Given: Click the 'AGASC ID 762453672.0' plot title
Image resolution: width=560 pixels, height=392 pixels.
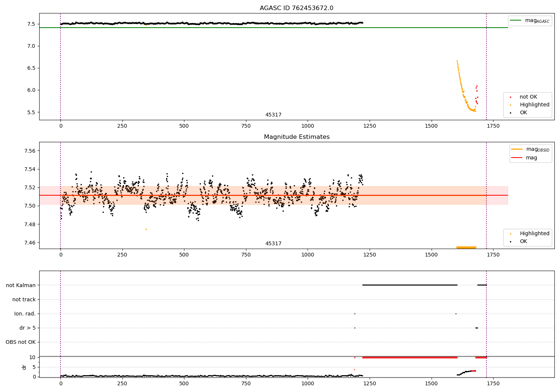Looking at the screenshot, I should click(x=296, y=8).
